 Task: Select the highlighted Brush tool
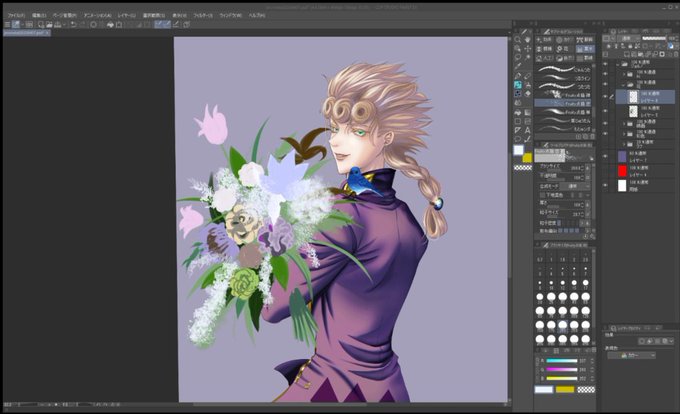(518, 85)
